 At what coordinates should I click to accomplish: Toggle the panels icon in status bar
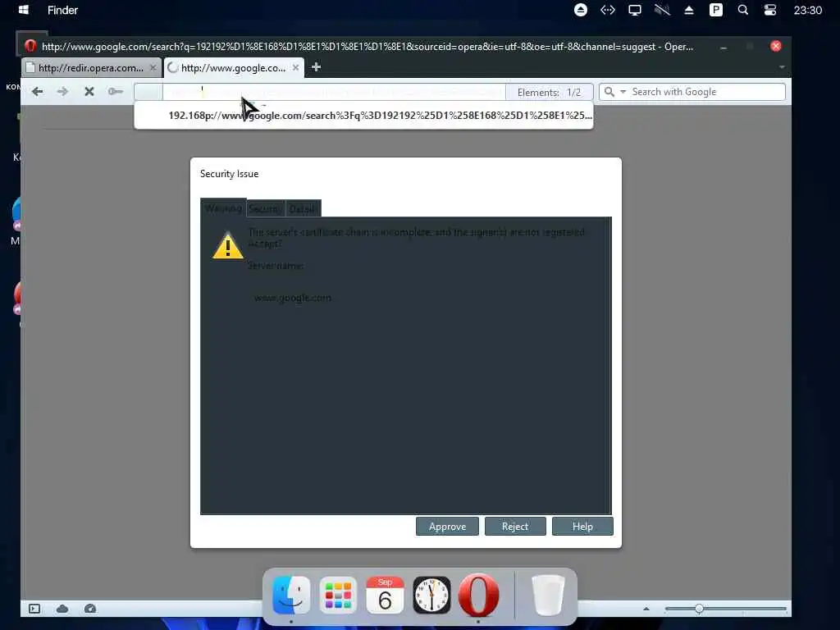(34, 609)
